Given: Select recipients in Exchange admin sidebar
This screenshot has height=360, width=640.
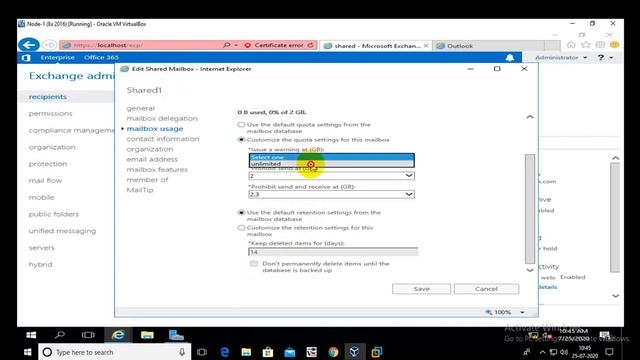Looking at the screenshot, I should pyautogui.click(x=48, y=97).
